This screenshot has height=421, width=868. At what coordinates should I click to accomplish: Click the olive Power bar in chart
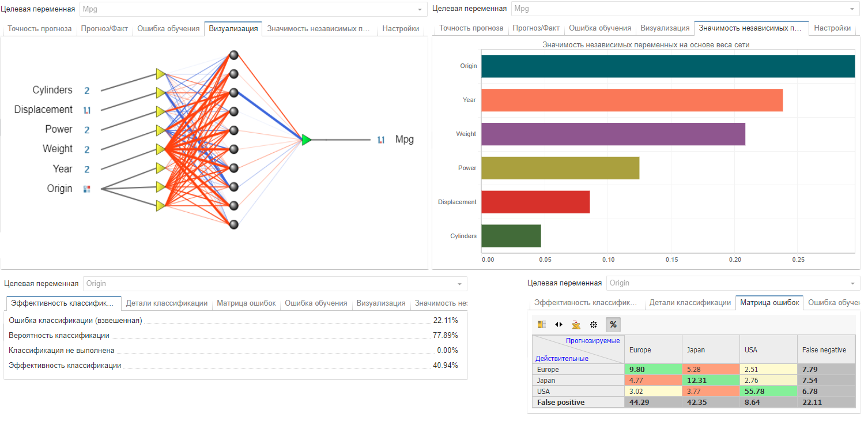click(x=560, y=168)
